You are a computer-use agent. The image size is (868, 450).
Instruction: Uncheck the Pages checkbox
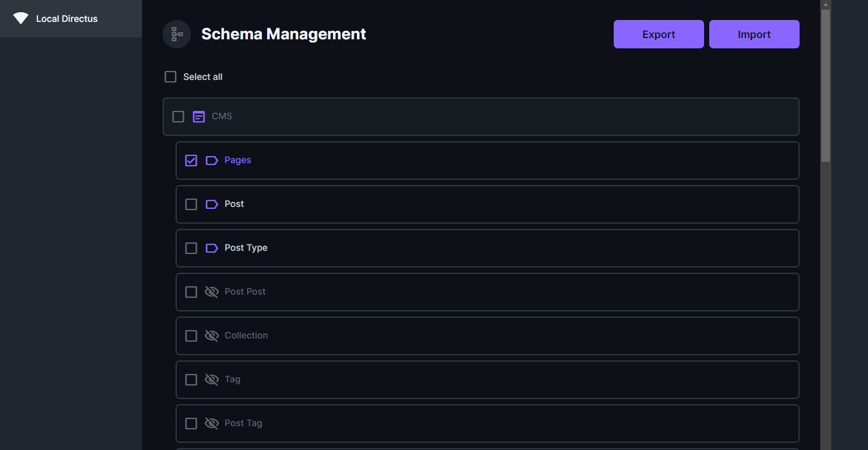(191, 161)
